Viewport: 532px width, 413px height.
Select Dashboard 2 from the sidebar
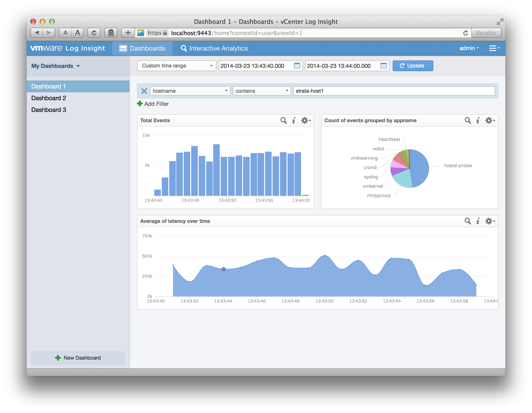coord(48,98)
